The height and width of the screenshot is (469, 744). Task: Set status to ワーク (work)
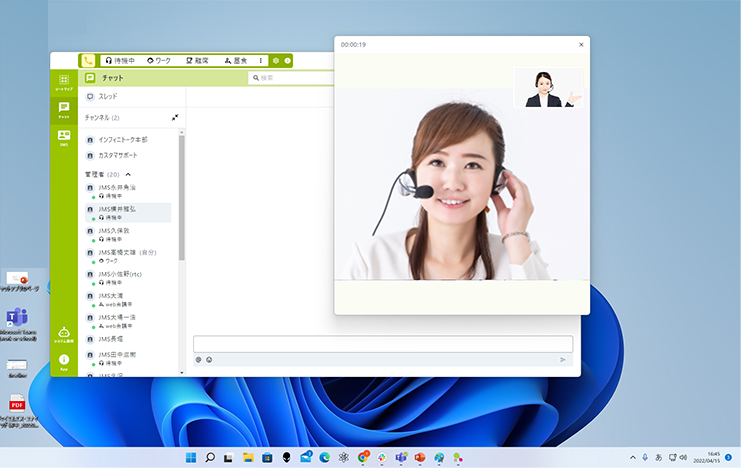159,61
